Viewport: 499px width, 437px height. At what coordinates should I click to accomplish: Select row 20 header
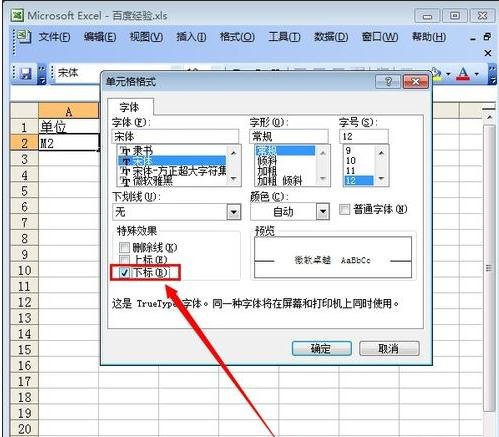tap(24, 429)
